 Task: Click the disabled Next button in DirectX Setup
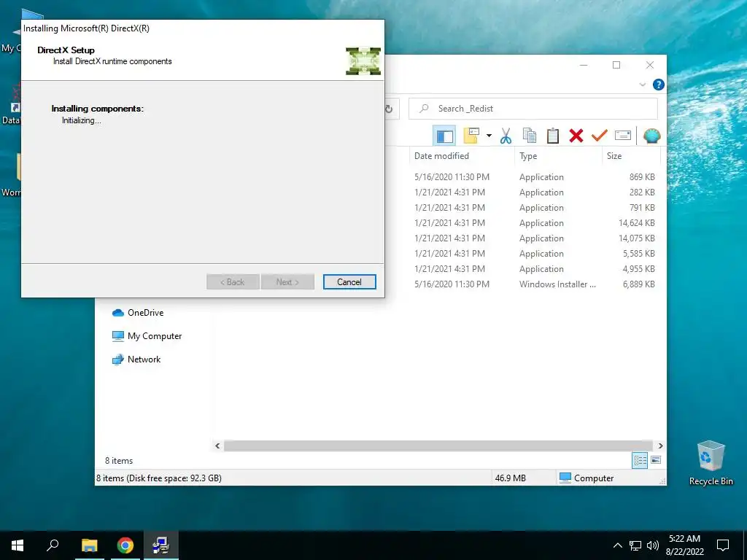tap(287, 282)
